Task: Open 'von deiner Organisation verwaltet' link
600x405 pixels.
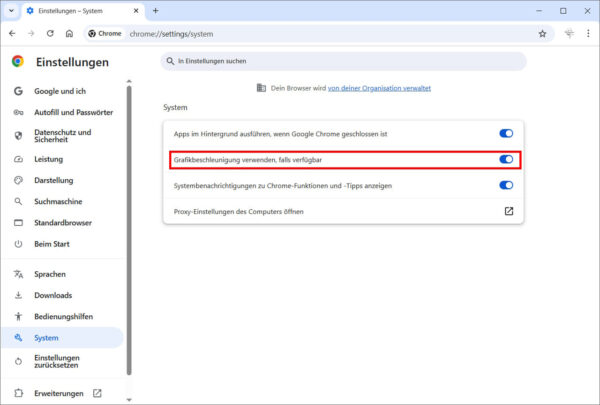Action: pos(379,88)
